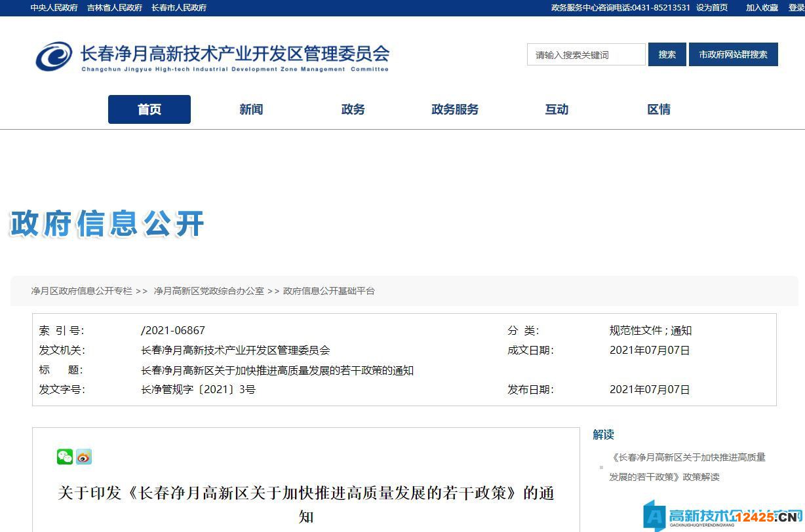Open the 互动 section
The height and width of the screenshot is (532, 805).
pyautogui.click(x=557, y=109)
